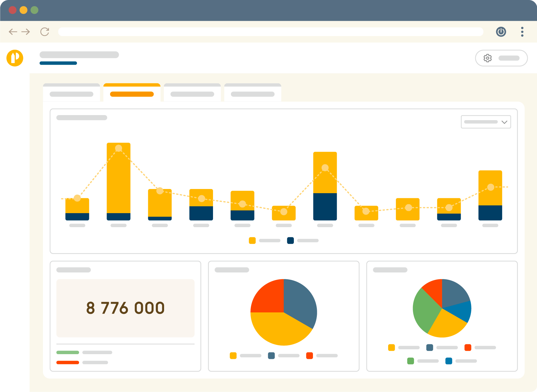
Task: Click the dark blue legend square under bar chart
Action: pos(290,241)
